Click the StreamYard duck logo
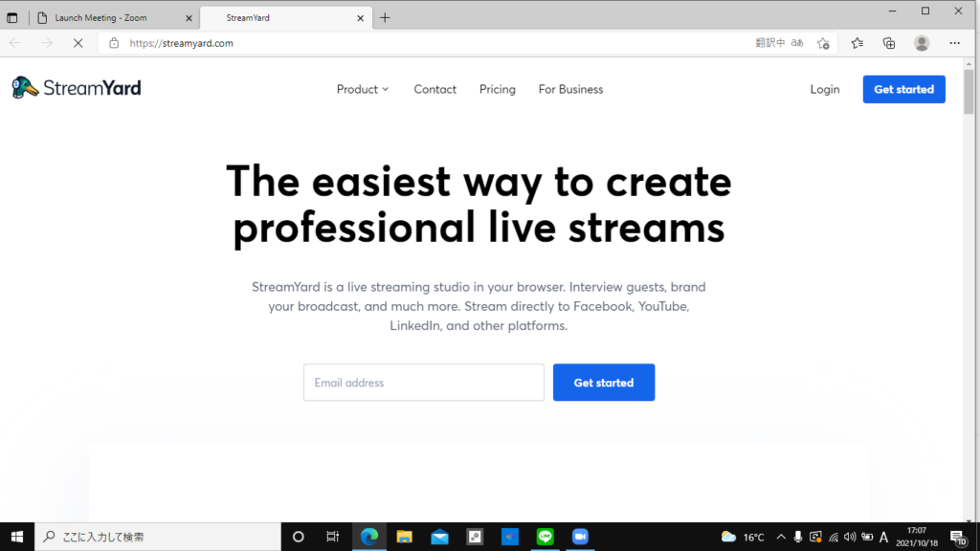This screenshot has width=980, height=551. (x=26, y=88)
